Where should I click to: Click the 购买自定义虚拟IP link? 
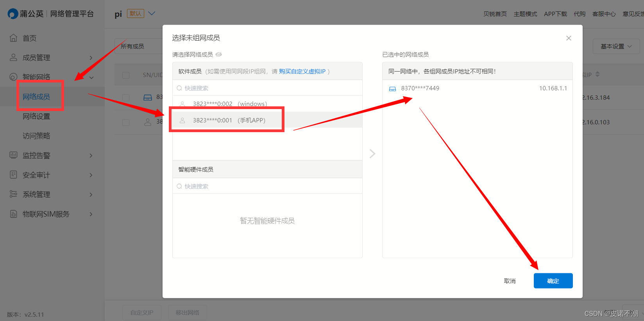302,71
